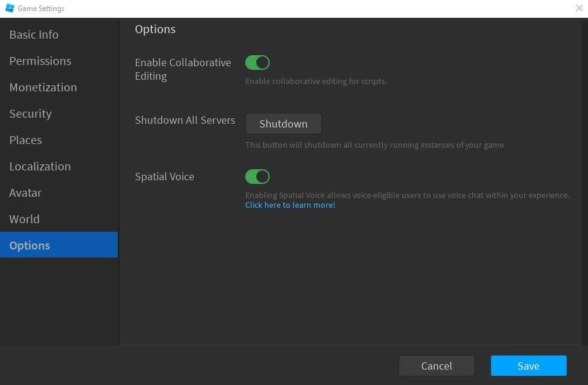The width and height of the screenshot is (588, 385).
Task: Turn off the Spatial Voice toggle
Action: click(258, 177)
